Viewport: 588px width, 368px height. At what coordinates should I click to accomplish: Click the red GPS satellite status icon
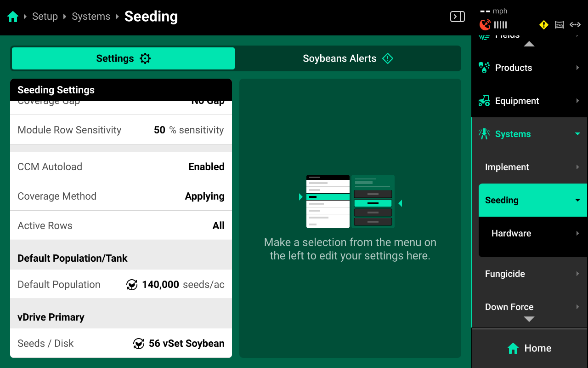coord(485,25)
